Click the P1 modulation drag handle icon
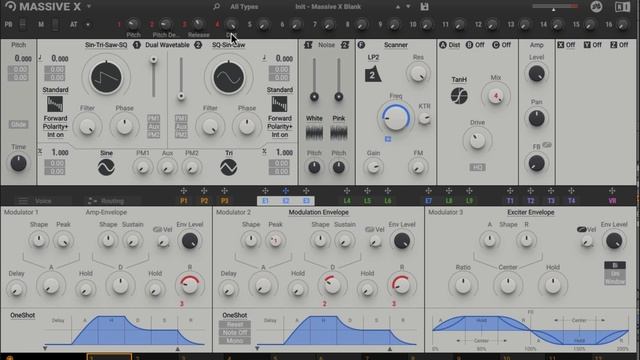 pos(184,191)
